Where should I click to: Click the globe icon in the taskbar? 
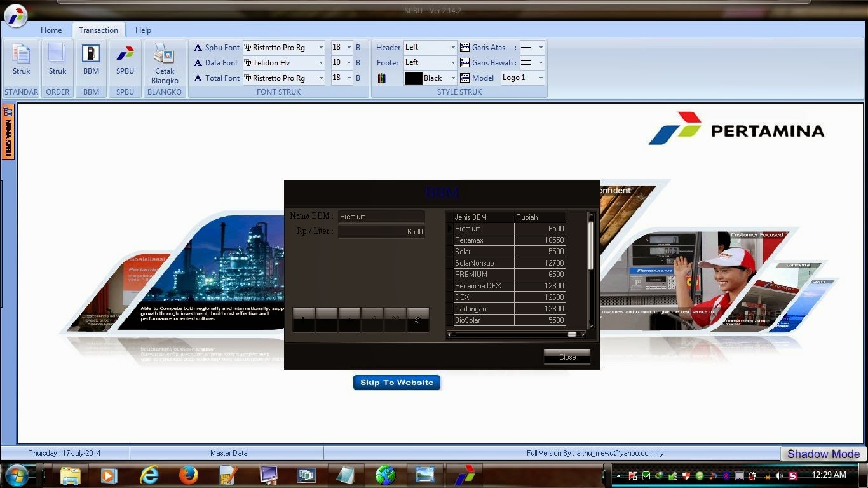point(385,475)
